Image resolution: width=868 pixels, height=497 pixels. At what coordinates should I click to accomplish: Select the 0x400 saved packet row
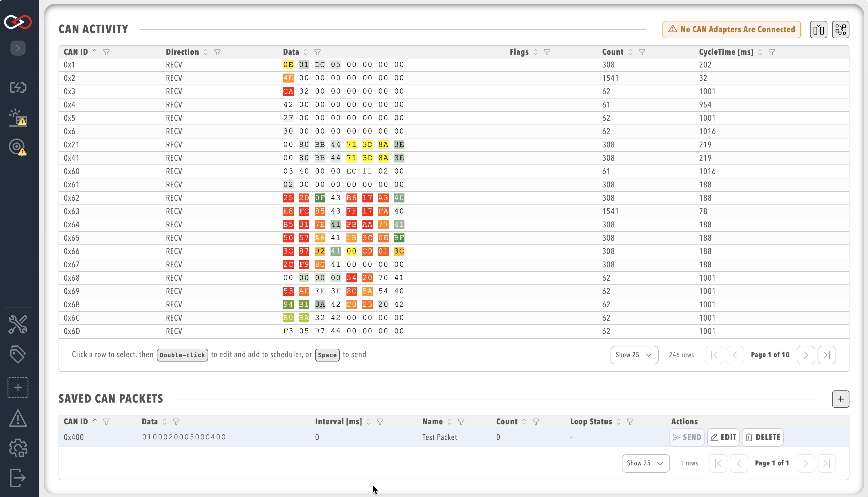[x=454, y=437]
